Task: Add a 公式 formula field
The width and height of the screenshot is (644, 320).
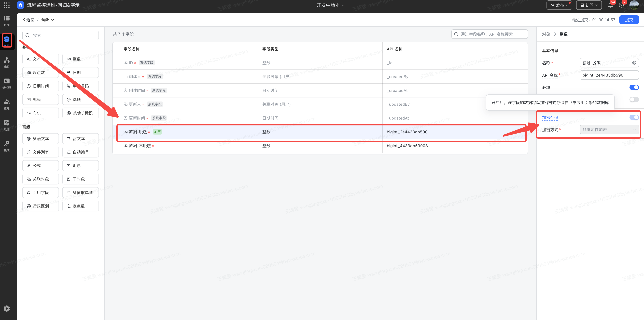Action: click(x=40, y=166)
